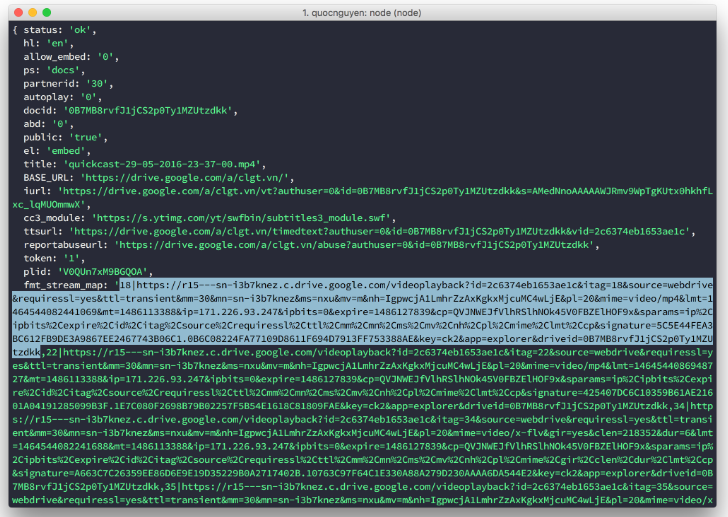This screenshot has height=517, width=728.
Task: Click the public: 'true' line
Action: click(x=65, y=137)
